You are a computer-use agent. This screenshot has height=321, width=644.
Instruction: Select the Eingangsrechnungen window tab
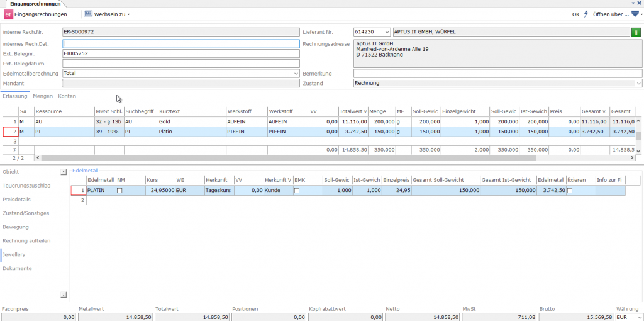point(35,4)
